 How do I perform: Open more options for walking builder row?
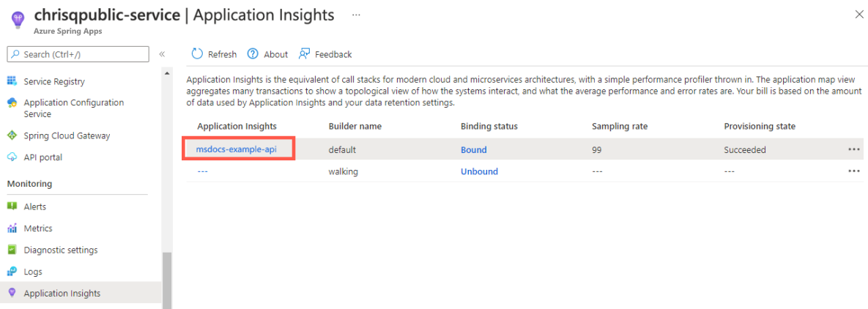tap(853, 171)
